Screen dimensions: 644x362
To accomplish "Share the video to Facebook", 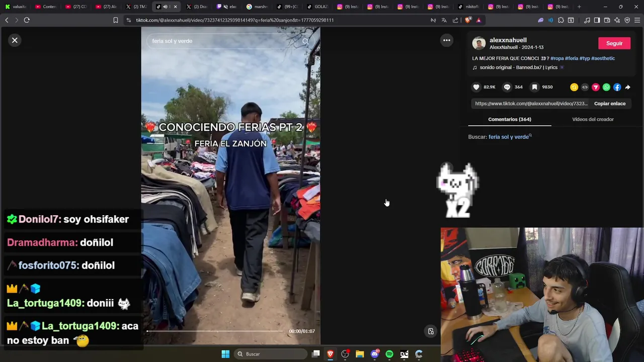I will click(617, 87).
